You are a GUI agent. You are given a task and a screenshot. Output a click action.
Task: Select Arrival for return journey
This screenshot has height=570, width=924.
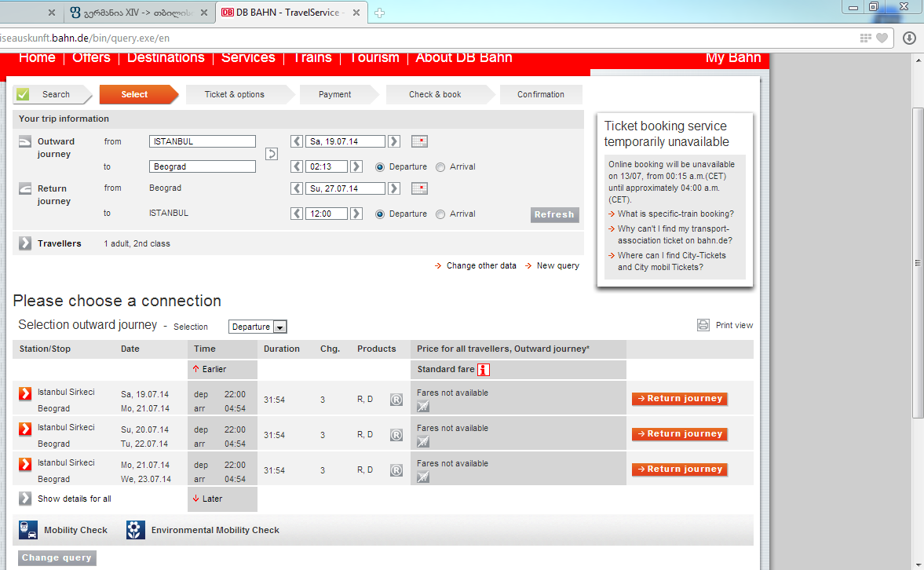click(440, 214)
